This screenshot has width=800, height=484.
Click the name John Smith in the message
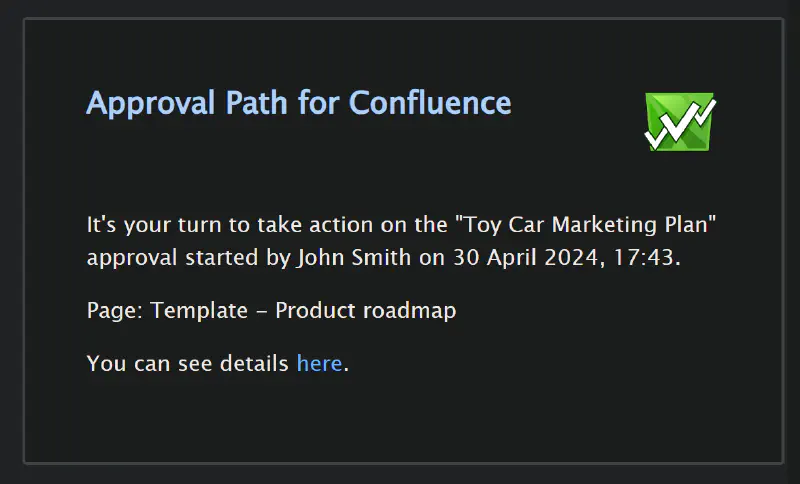coord(354,258)
